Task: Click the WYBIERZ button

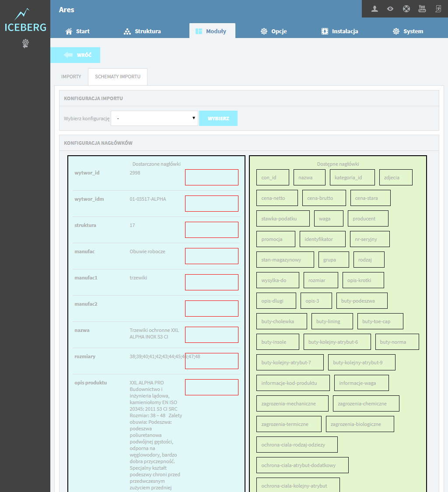Action: tap(218, 118)
